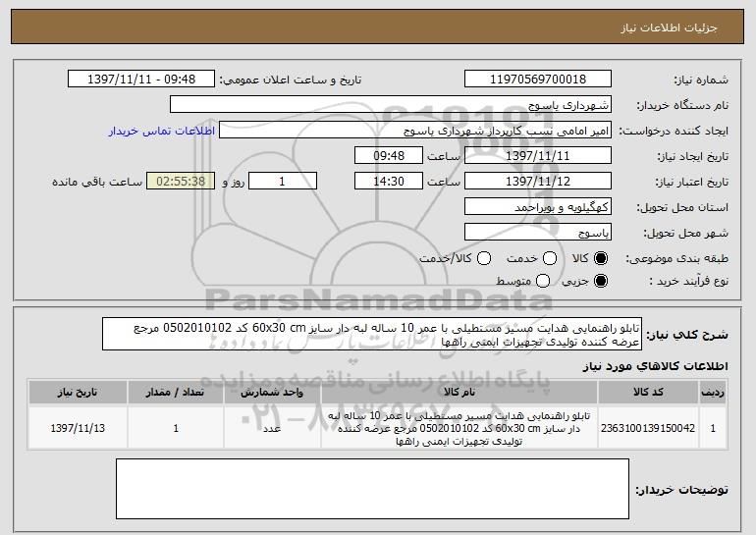756x535 pixels.
Task: Click the label شرح کلی نیاز
Action: pos(687,335)
